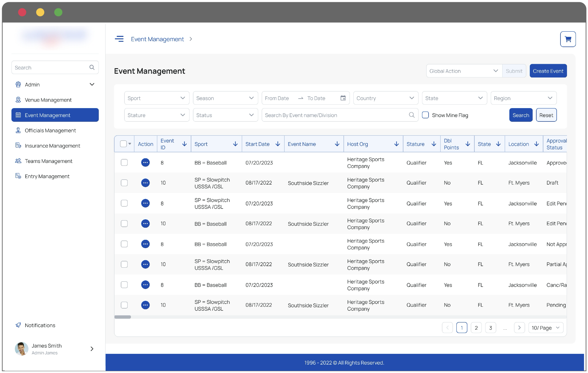The height and width of the screenshot is (373, 588).
Task: Click the Notifications icon in sidebar
Action: point(18,325)
